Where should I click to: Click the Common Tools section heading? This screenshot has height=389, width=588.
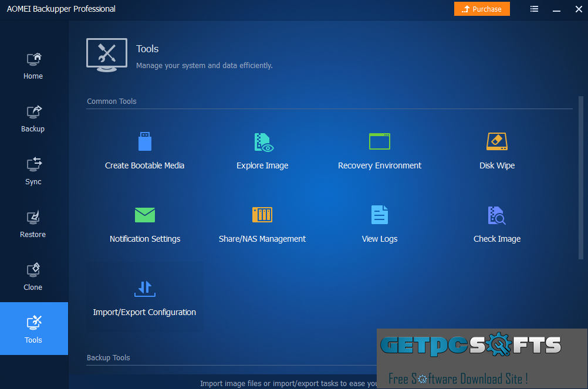[111, 101]
